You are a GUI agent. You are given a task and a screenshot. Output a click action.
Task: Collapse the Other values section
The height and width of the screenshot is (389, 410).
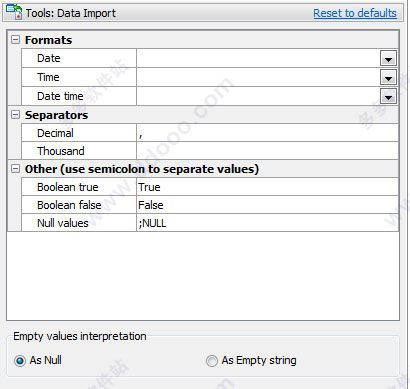pyautogui.click(x=15, y=169)
